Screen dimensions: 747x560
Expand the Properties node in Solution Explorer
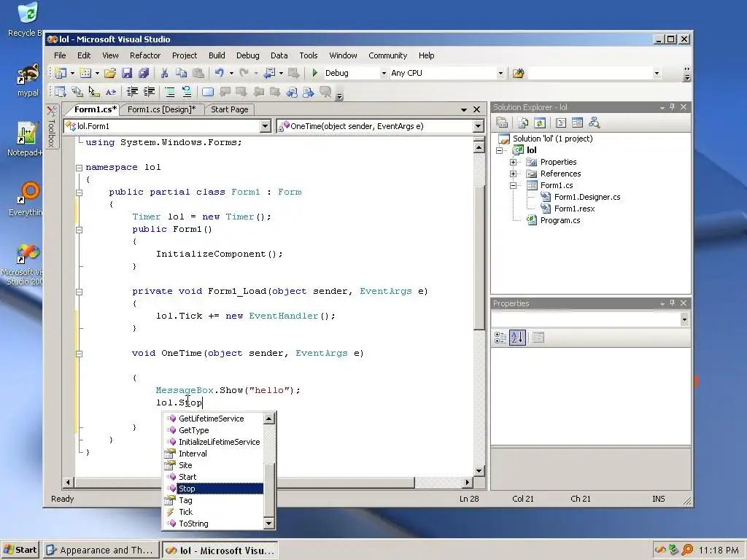pyautogui.click(x=513, y=162)
